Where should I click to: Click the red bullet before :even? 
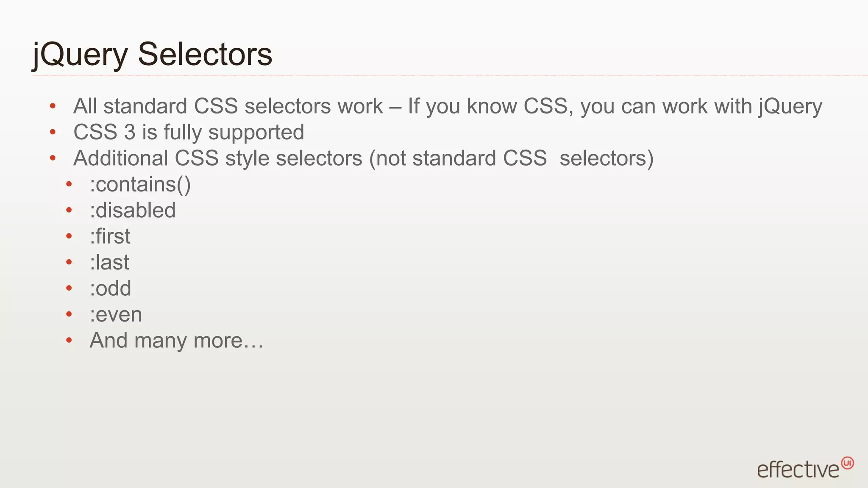[69, 314]
